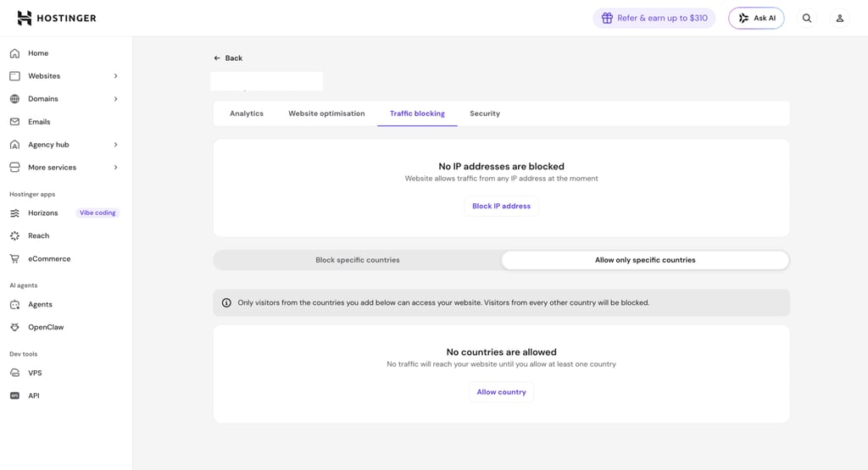
Task: Click the Reach sparkle icon
Action: (x=15, y=235)
